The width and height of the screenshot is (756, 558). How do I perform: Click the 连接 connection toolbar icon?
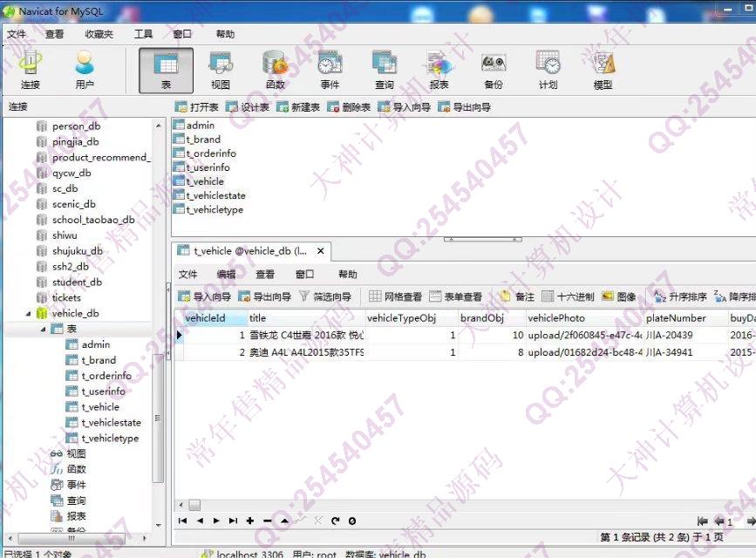pos(31,71)
